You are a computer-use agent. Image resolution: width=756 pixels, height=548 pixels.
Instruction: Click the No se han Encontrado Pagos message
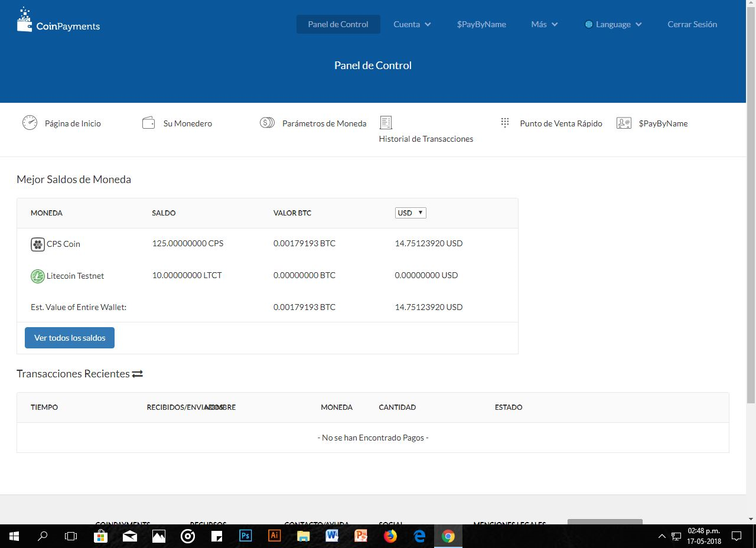click(x=373, y=438)
